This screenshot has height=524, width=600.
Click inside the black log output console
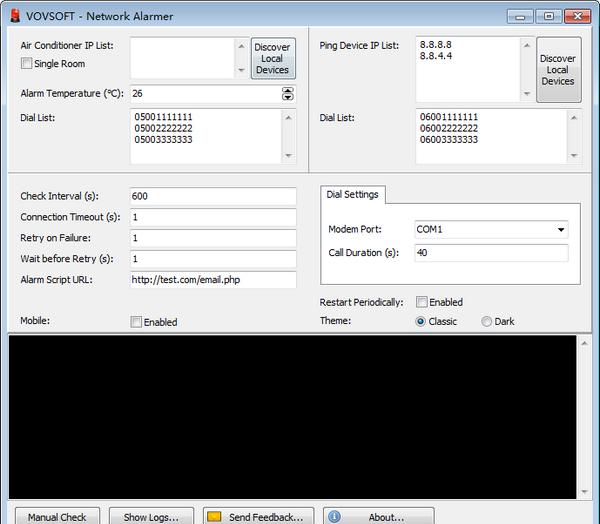coord(292,417)
